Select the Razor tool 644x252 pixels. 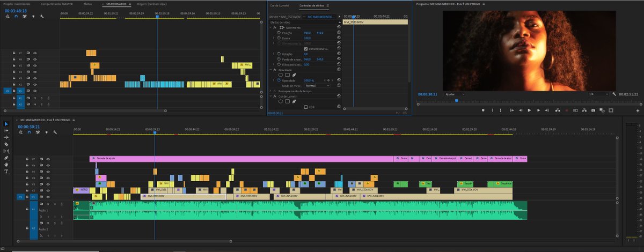pyautogui.click(x=6, y=144)
